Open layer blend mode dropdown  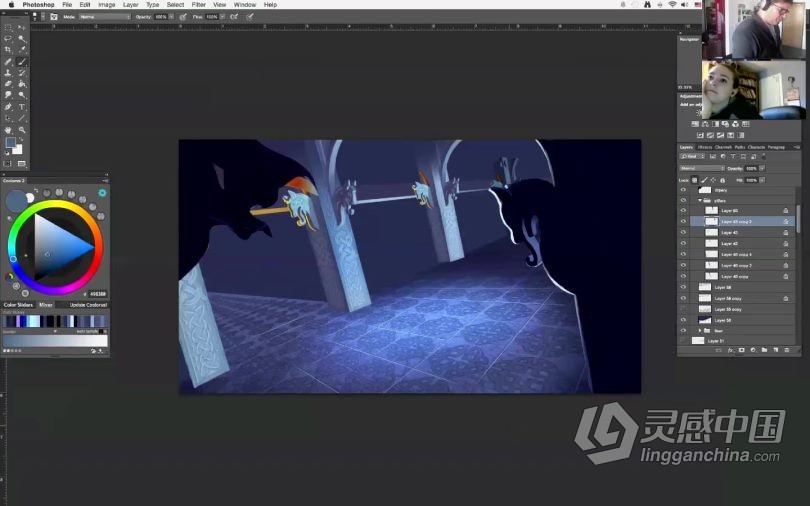702,168
